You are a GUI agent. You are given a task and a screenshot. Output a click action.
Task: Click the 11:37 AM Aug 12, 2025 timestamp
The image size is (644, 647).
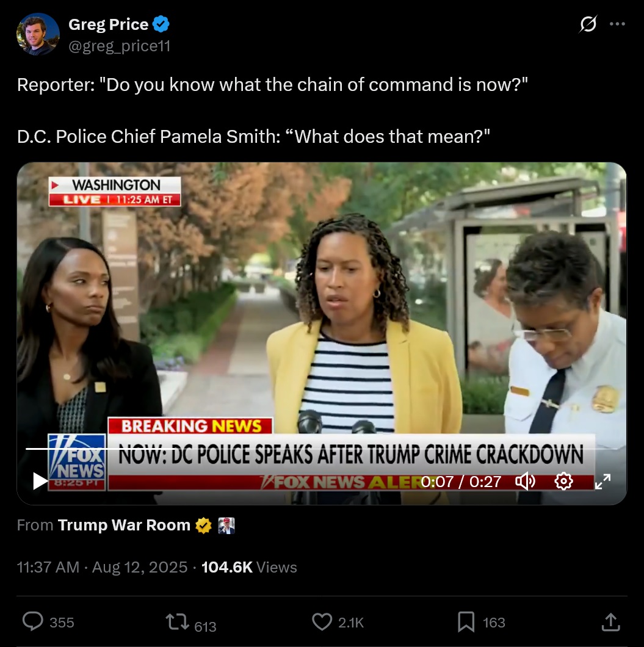(x=103, y=568)
